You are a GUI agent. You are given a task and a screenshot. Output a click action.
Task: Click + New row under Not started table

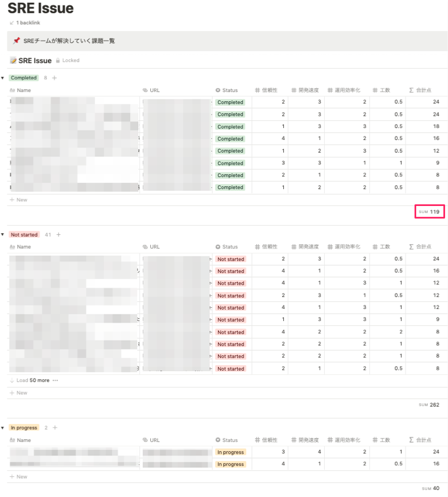[18, 393]
